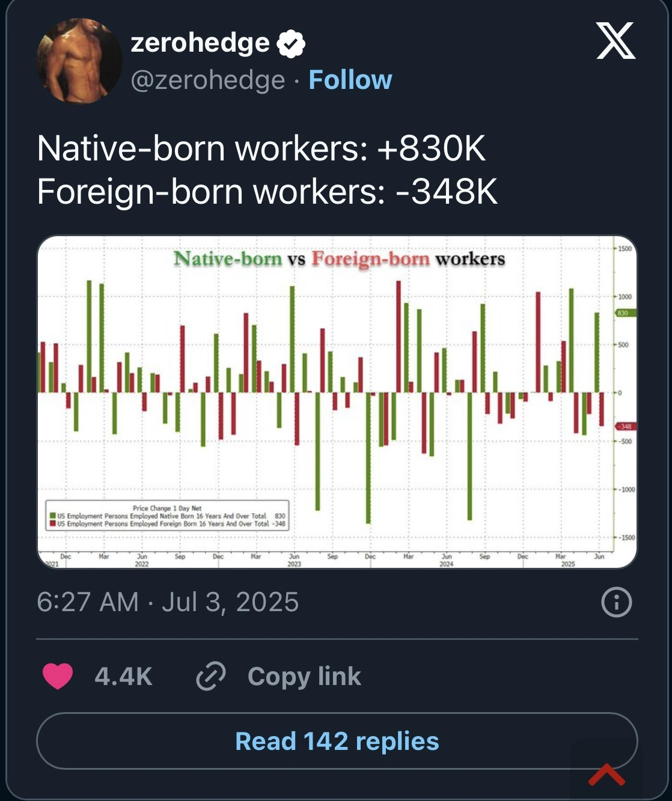This screenshot has width=672, height=801.
Task: Click the zerohedge display name
Action: [200, 43]
